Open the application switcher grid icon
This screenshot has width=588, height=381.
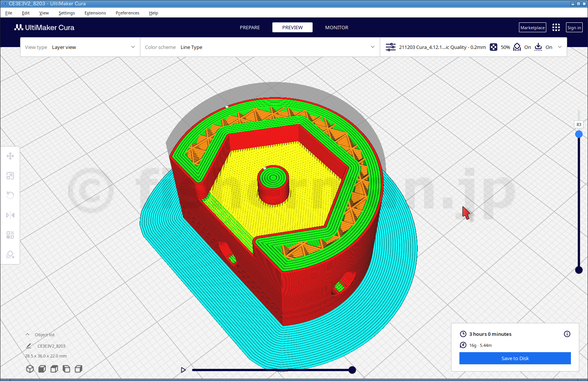556,27
